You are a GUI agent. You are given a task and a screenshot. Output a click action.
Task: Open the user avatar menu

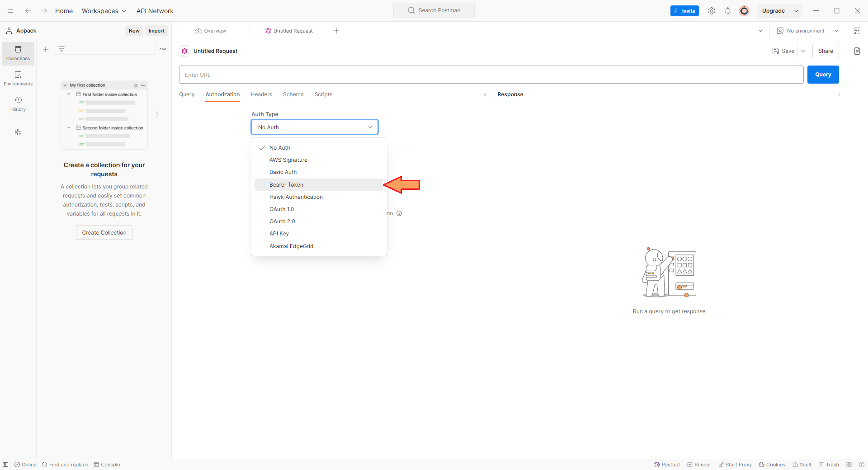[x=744, y=11]
